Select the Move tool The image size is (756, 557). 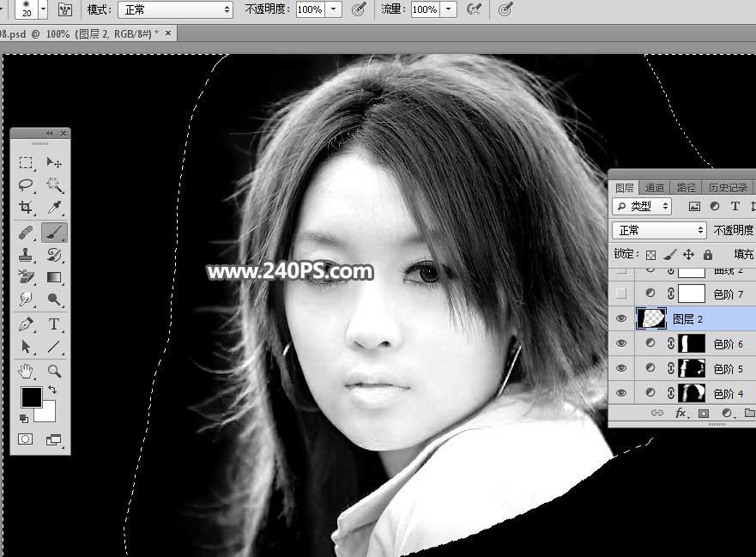tap(54, 162)
